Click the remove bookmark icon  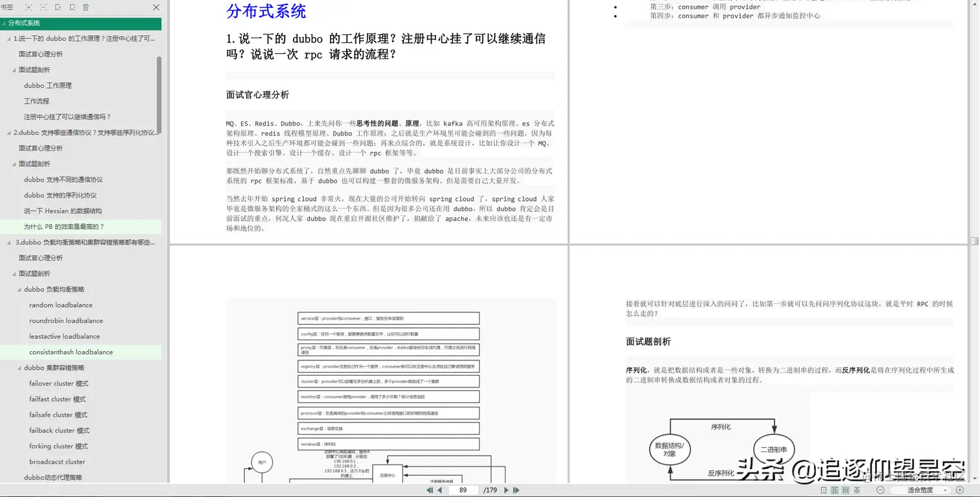click(72, 7)
